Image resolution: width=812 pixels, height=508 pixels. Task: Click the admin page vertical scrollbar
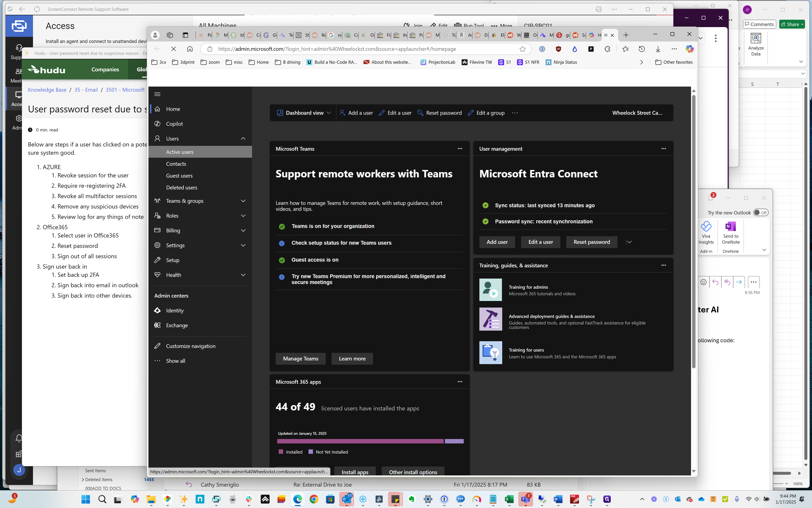click(694, 232)
